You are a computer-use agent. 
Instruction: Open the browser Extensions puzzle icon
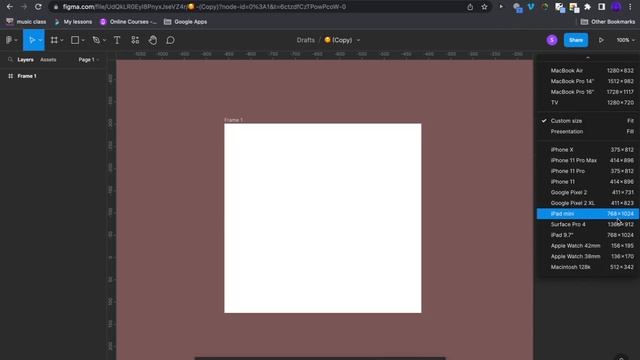(587, 7)
